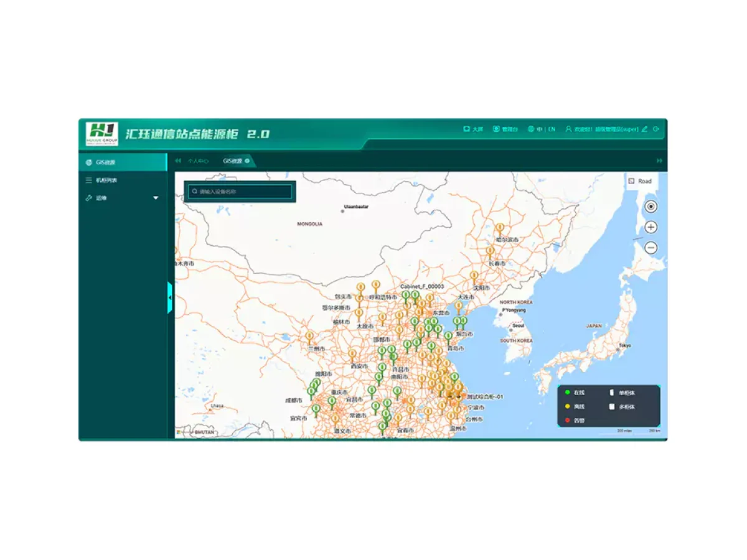Close the GIS资源 tab
747x560 pixels.
[247, 161]
